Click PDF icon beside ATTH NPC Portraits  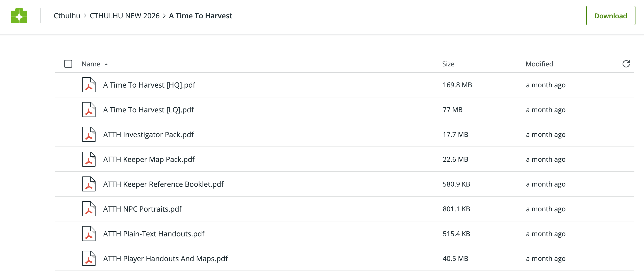89,209
